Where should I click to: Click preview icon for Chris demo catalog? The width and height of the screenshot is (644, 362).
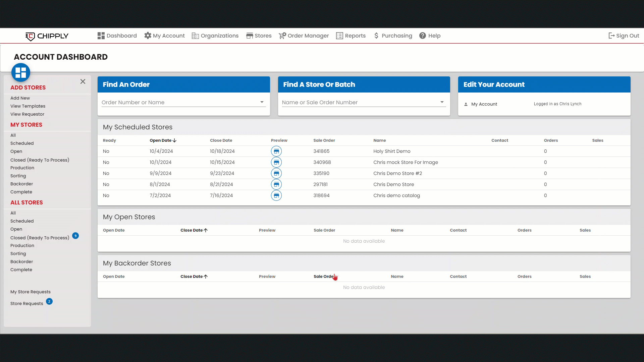coord(276,195)
